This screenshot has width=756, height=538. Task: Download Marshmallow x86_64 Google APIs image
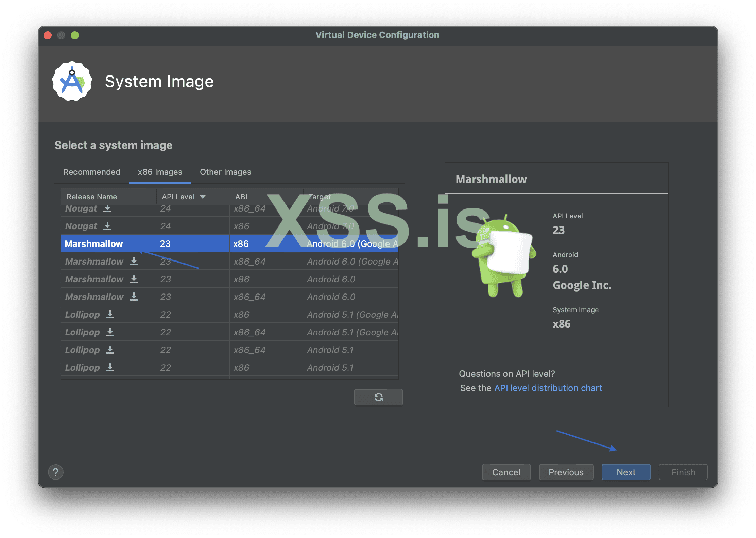134,262
